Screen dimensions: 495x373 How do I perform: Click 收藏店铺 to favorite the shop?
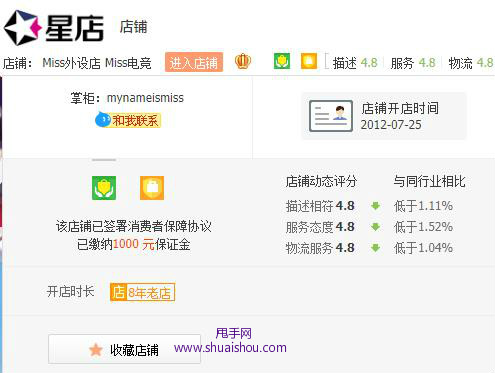click(124, 349)
